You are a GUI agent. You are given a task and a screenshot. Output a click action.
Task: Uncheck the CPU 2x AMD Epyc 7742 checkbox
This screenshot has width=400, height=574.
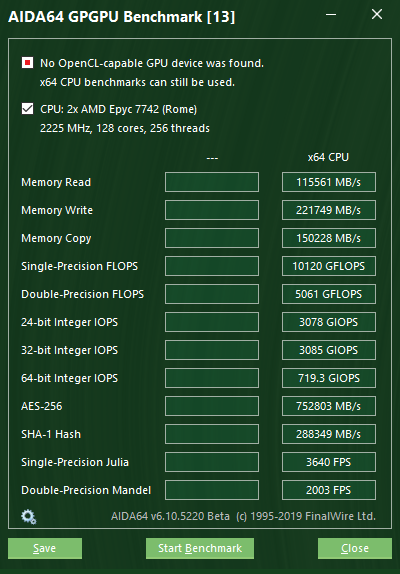point(27,109)
